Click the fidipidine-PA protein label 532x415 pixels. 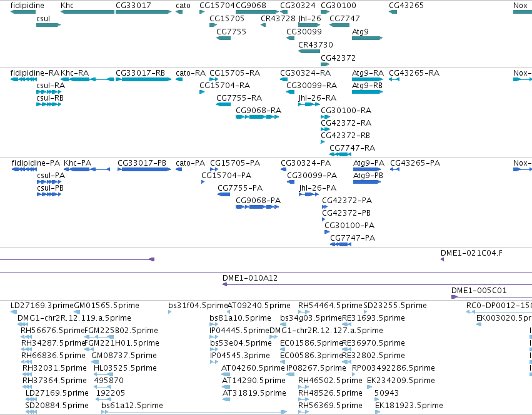tap(36, 163)
